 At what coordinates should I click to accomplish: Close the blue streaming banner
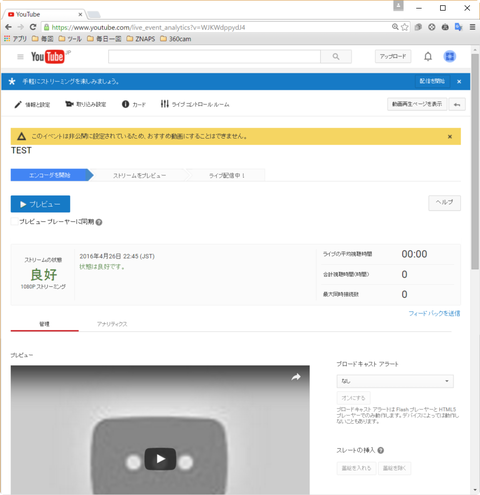pos(459,82)
